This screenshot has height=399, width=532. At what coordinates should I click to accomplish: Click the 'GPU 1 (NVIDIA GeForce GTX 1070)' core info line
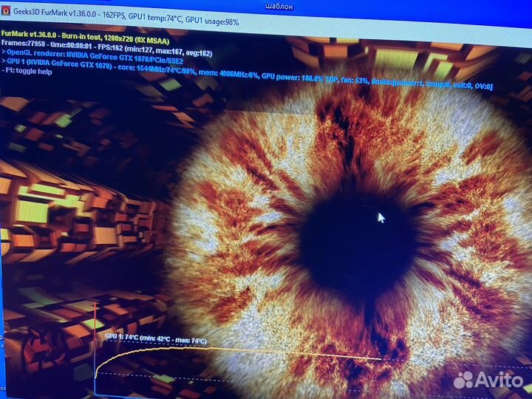pyautogui.click(x=247, y=74)
